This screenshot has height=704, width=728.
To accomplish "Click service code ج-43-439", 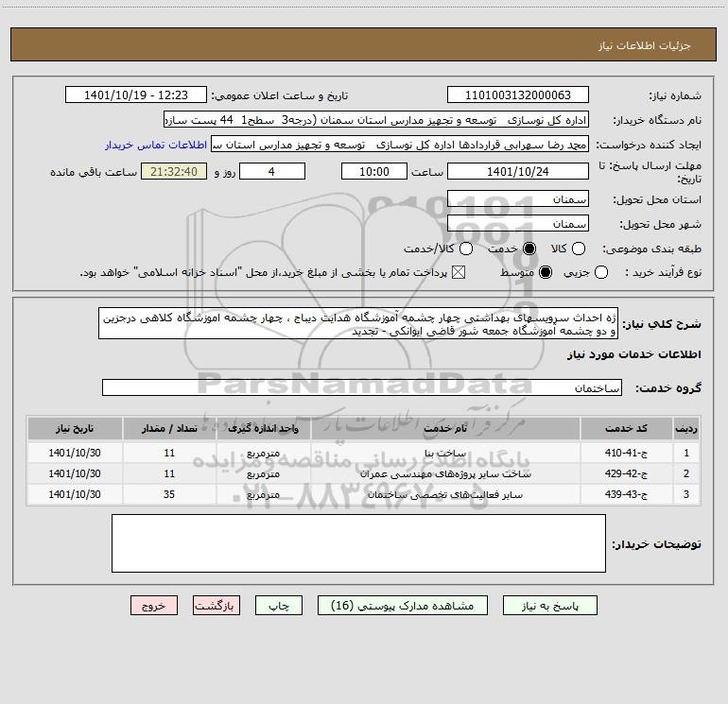I will pos(626,495).
